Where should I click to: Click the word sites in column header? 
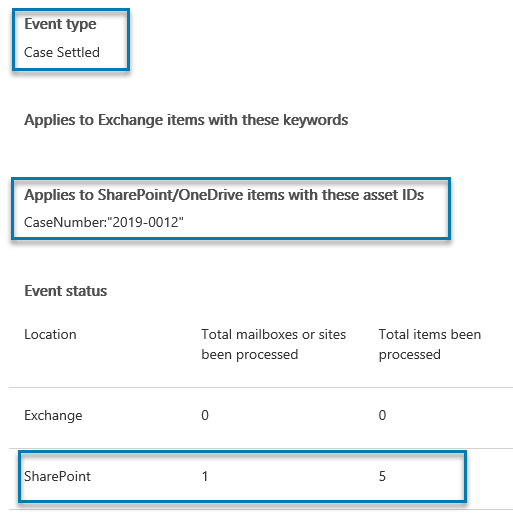[332, 334]
